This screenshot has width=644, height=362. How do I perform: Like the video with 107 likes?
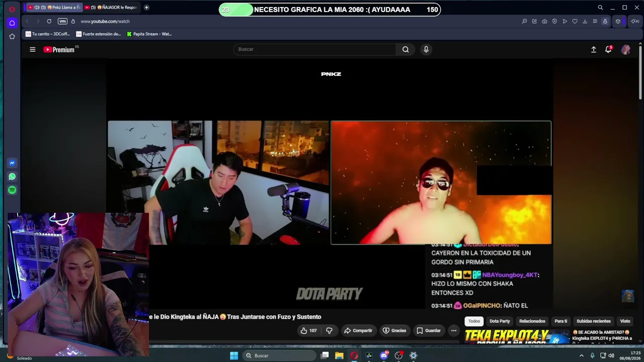(x=308, y=330)
